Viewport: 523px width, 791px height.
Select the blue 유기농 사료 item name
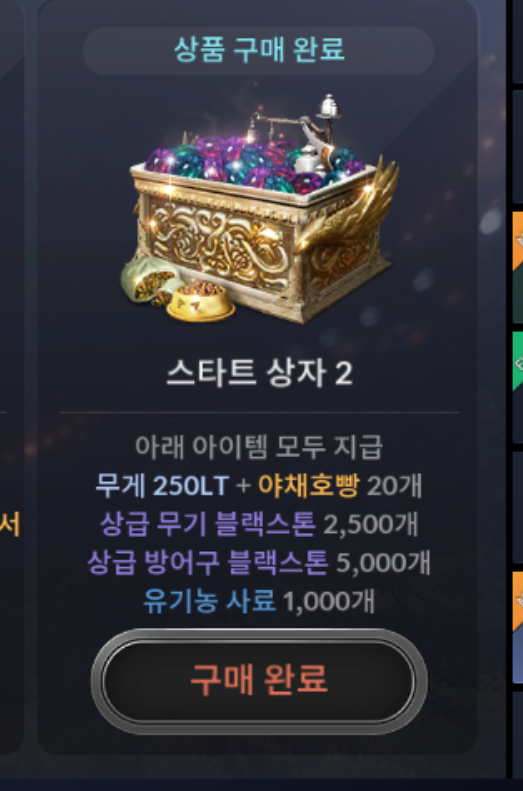click(209, 600)
